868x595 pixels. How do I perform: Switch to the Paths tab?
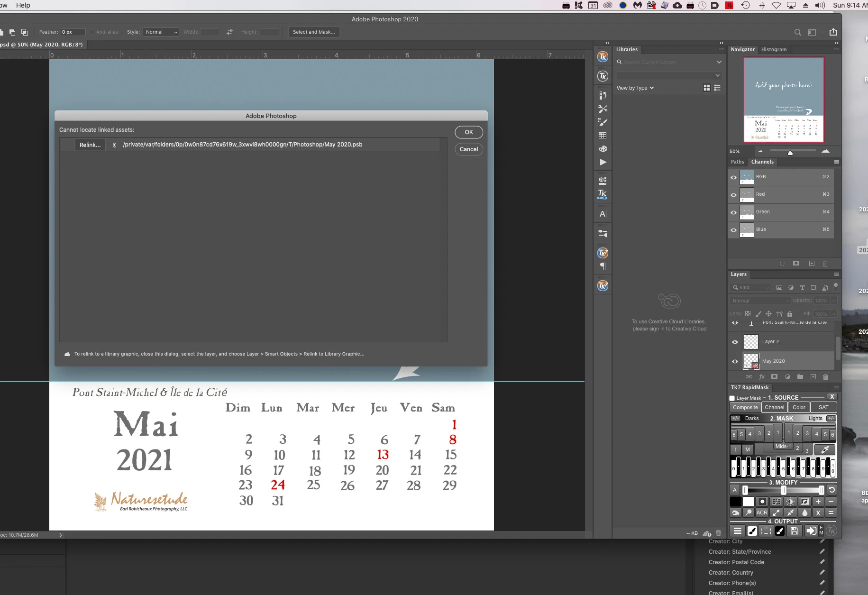click(738, 162)
